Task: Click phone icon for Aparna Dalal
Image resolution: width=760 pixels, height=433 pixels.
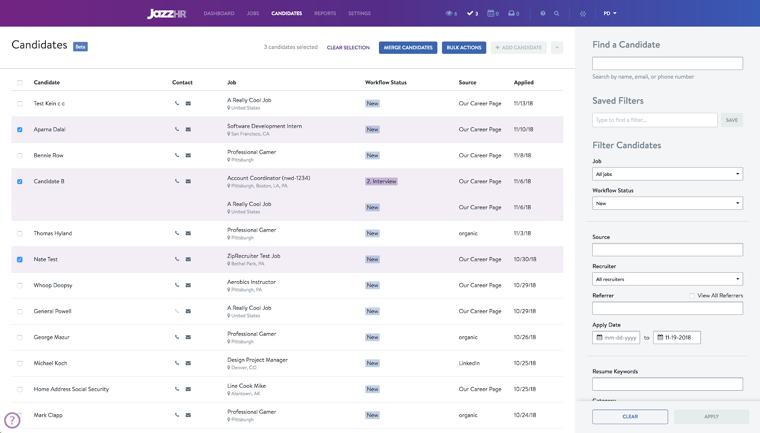Action: pos(177,129)
